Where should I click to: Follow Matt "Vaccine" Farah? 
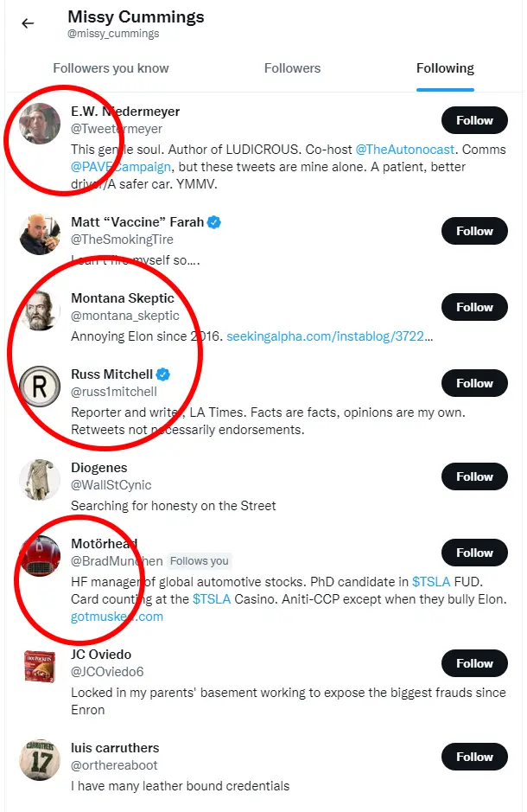pos(474,231)
